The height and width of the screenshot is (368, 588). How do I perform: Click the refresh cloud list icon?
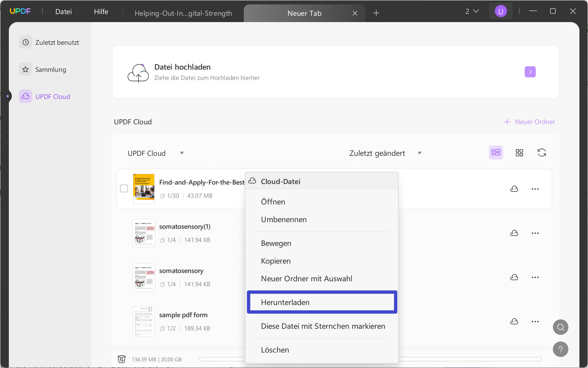tap(542, 153)
